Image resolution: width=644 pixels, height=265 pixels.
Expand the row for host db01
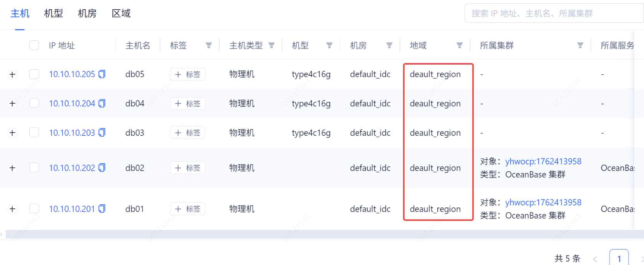coord(12,209)
